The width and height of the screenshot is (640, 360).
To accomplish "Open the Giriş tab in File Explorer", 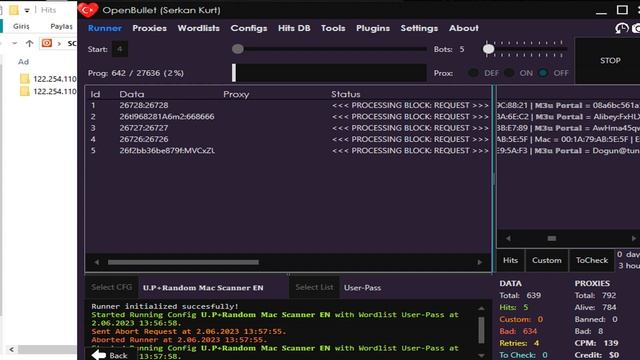I will coord(21,26).
